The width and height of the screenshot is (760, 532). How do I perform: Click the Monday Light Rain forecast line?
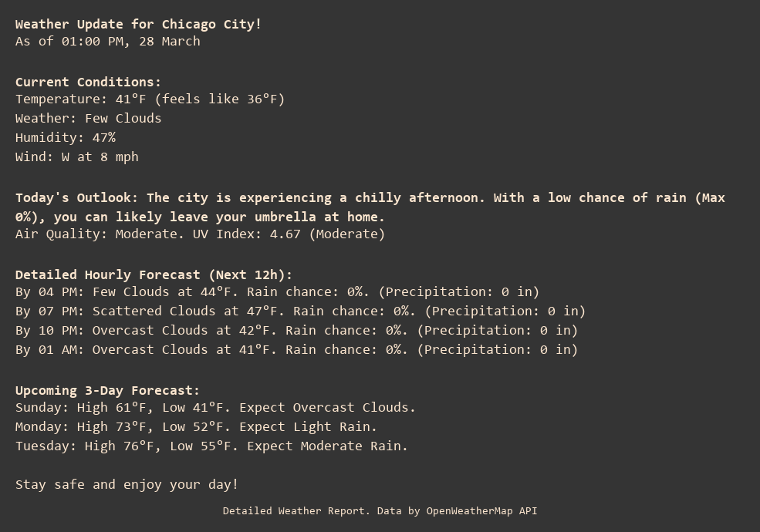coord(197,426)
